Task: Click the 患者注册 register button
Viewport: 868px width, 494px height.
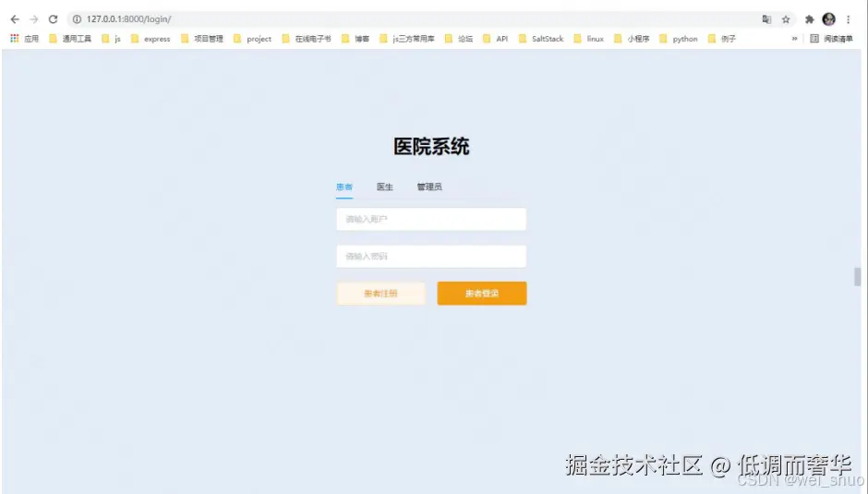Action: (380, 294)
